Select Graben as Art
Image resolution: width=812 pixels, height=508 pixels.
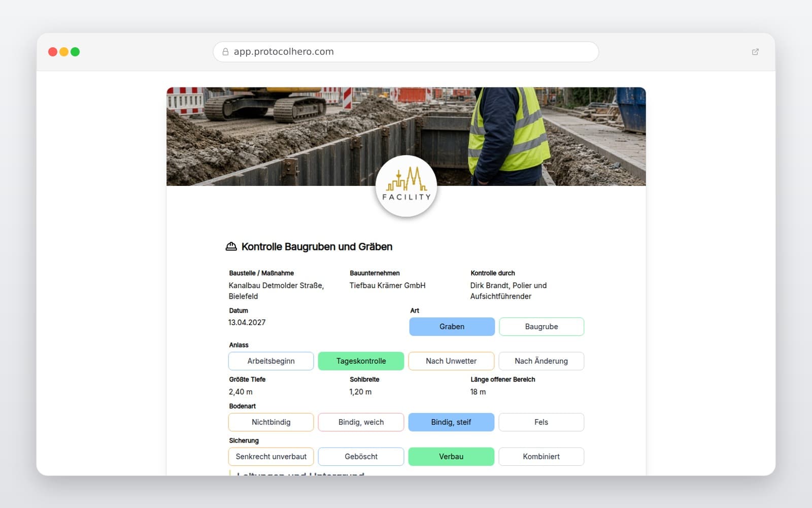(452, 327)
